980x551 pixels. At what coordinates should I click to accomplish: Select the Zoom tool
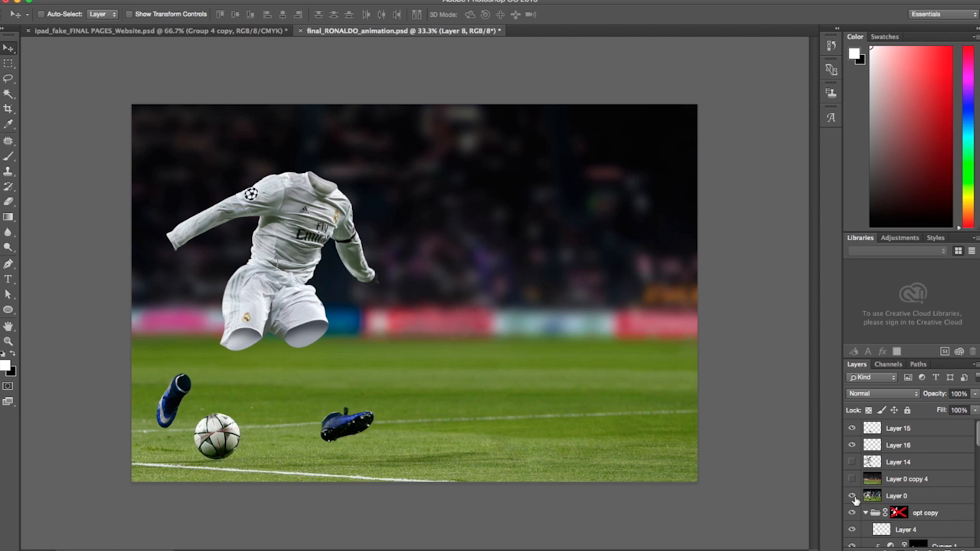(x=8, y=342)
